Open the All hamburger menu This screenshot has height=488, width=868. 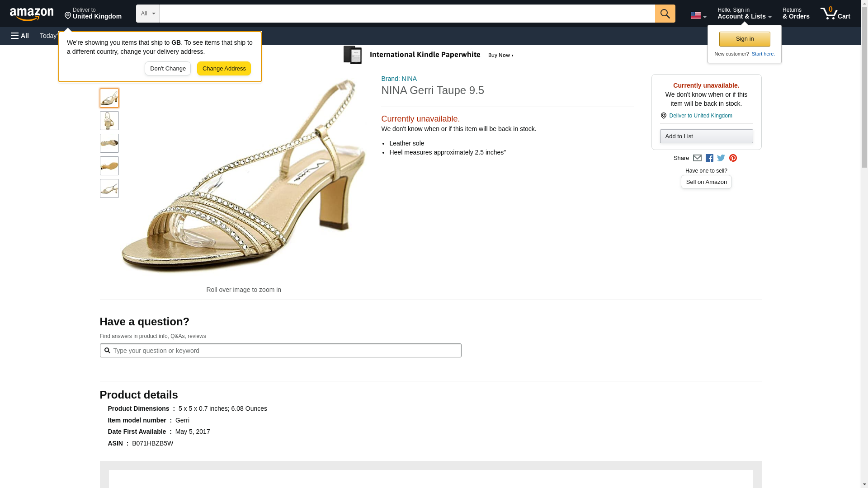(20, 36)
